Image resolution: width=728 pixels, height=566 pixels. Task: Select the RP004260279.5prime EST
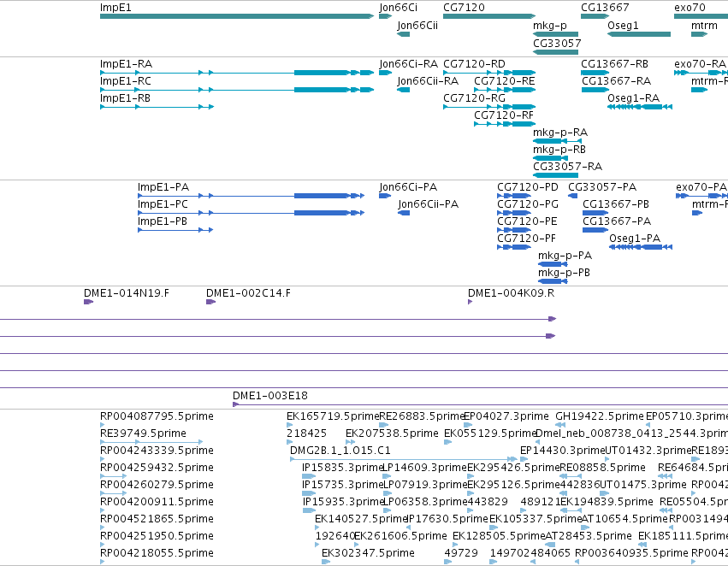pos(113,493)
